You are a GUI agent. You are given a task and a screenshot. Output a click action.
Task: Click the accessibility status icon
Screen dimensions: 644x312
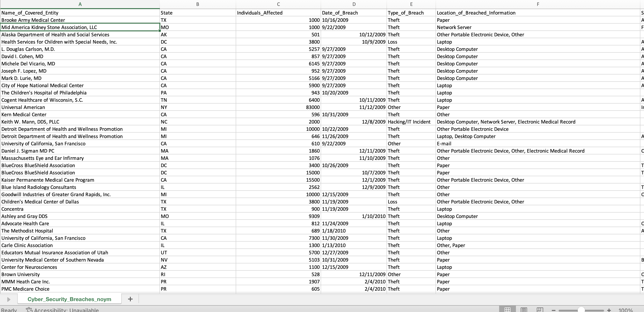pyautogui.click(x=29, y=310)
